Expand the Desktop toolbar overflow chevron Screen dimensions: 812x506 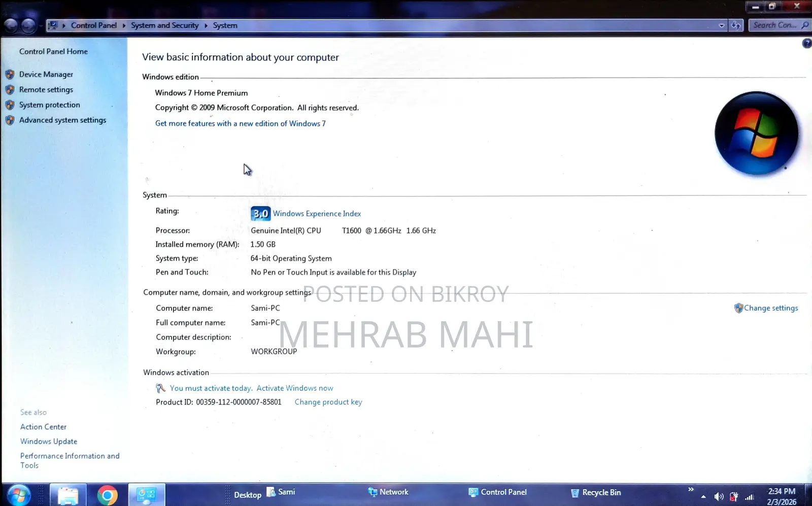pos(691,489)
